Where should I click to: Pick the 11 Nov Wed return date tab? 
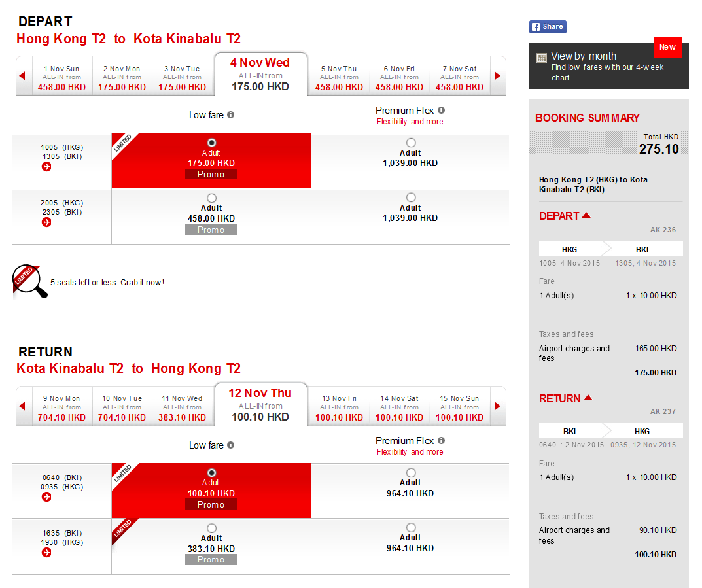[x=182, y=407]
